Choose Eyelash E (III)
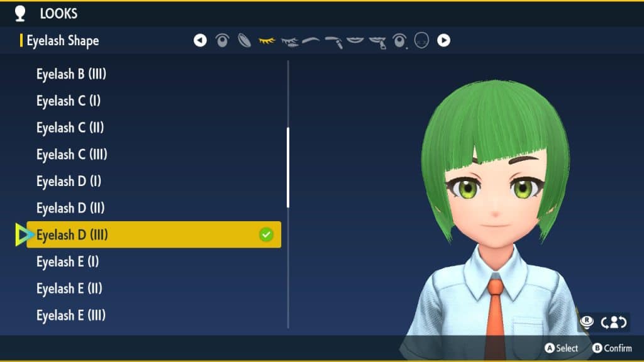 click(71, 315)
